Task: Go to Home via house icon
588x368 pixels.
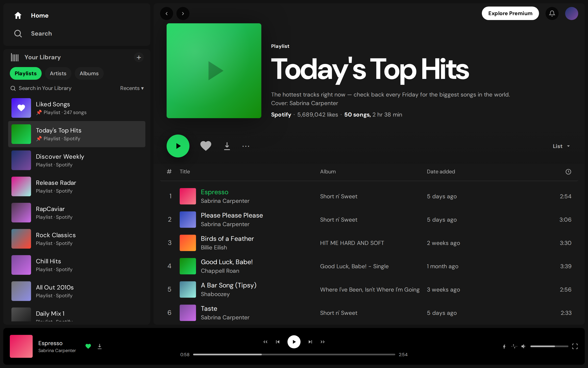Action: [x=18, y=15]
